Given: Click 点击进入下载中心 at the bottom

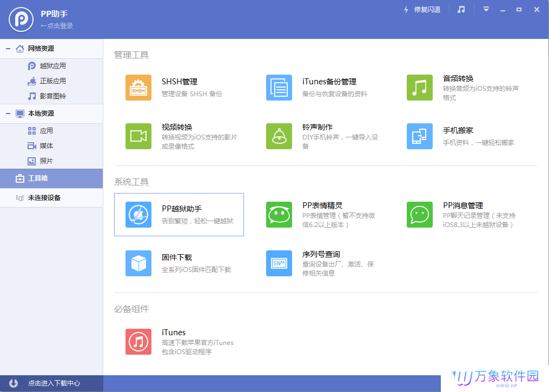Looking at the screenshot, I should click(54, 383).
